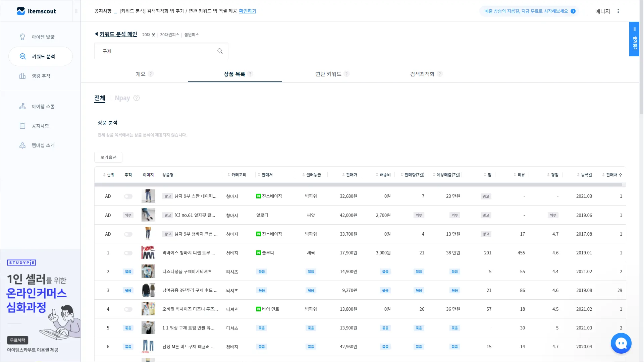Click the 보기옵션 button
Viewport: 644px width, 362px height.
108,158
